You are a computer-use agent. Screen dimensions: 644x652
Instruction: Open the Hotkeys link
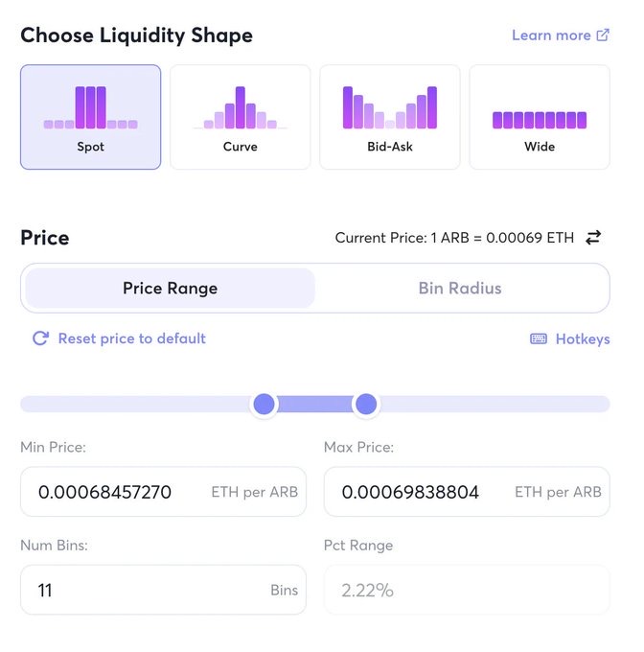(582, 339)
